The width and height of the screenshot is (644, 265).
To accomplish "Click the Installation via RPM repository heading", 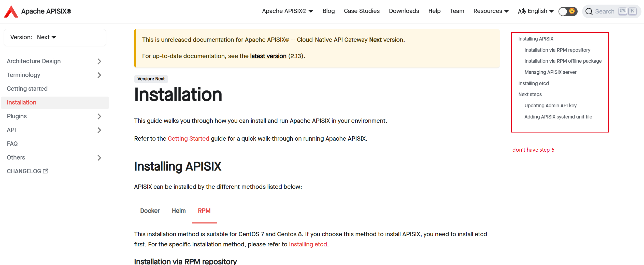I will (x=185, y=261).
